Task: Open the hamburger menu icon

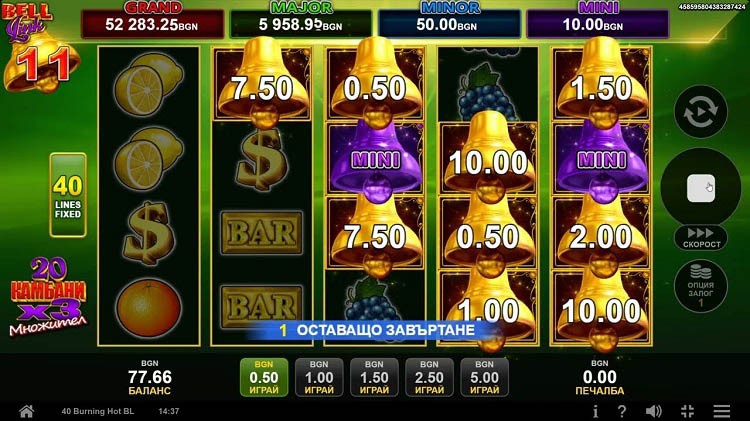Action: tap(722, 411)
